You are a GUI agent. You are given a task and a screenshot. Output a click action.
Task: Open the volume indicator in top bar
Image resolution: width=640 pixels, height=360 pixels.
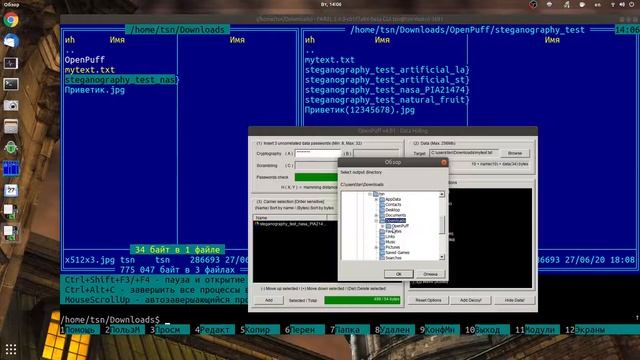[x=622, y=4]
